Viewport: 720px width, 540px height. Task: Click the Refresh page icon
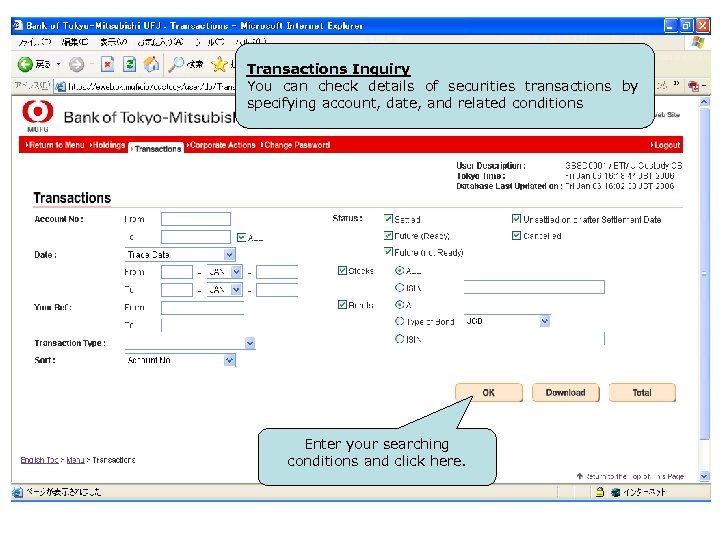point(129,64)
